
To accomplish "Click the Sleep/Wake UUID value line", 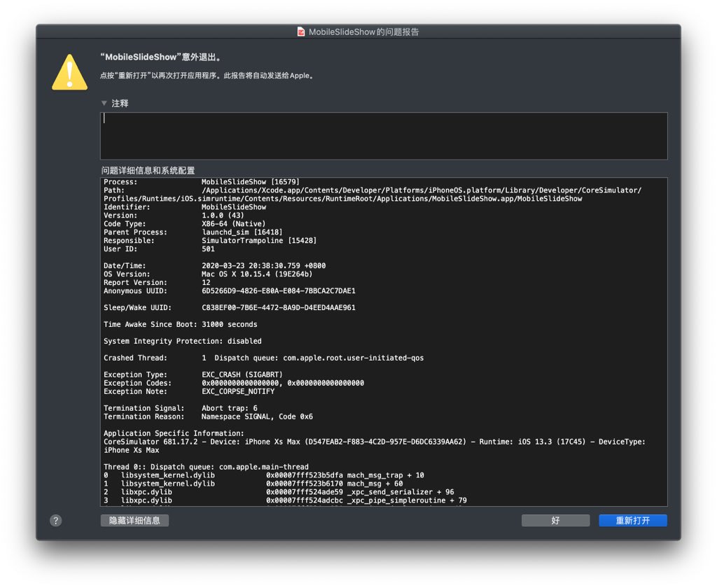I will (x=230, y=308).
